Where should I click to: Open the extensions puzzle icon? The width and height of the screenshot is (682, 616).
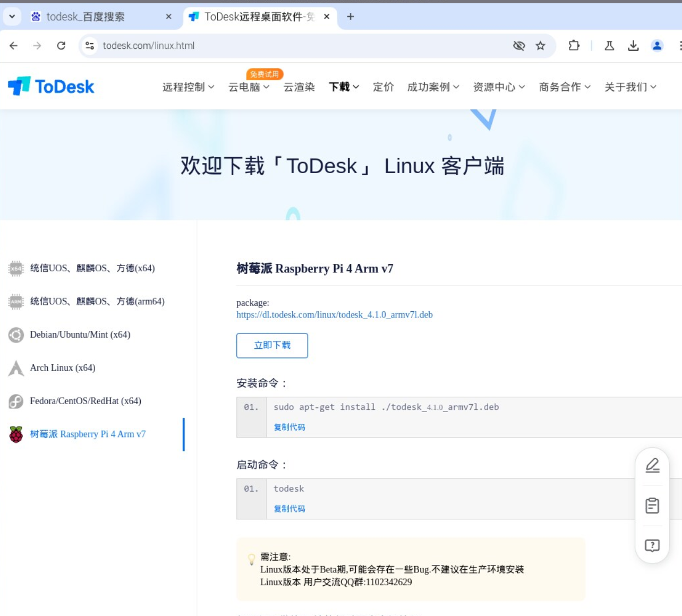[x=574, y=46]
